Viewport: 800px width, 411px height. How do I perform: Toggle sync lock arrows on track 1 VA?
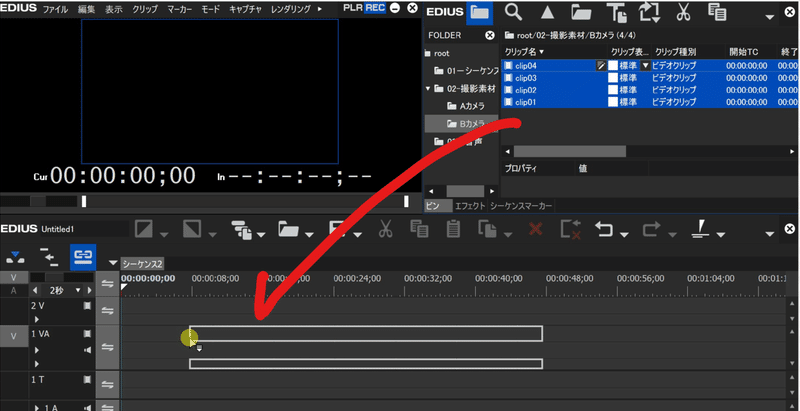coord(107,347)
